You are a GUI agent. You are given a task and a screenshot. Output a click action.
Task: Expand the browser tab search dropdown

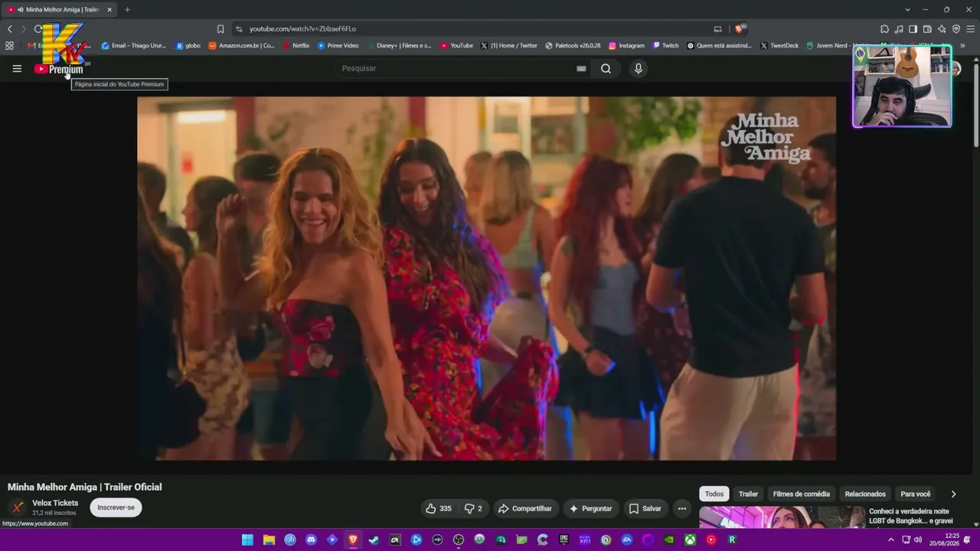907,10
